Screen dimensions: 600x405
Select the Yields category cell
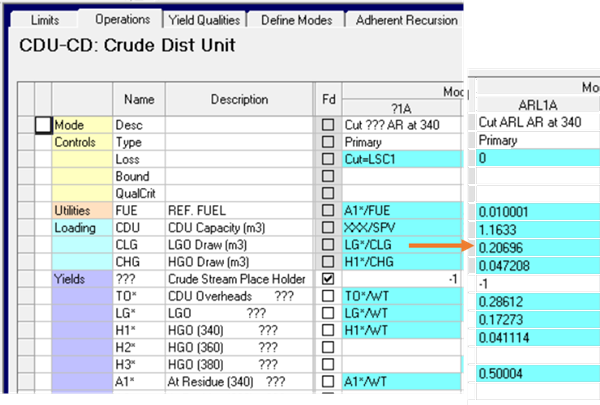[x=84, y=279]
